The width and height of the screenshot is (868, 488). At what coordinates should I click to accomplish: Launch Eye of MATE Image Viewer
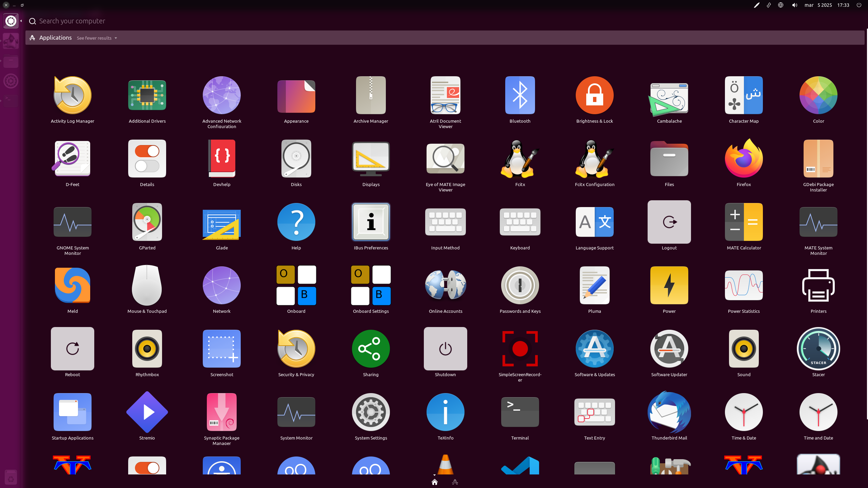[445, 159]
